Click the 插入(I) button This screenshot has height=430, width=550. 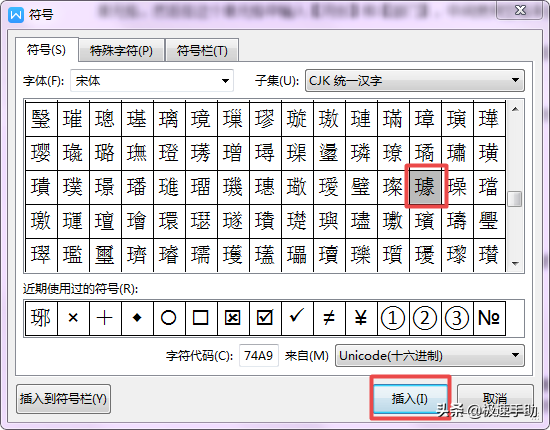point(410,399)
